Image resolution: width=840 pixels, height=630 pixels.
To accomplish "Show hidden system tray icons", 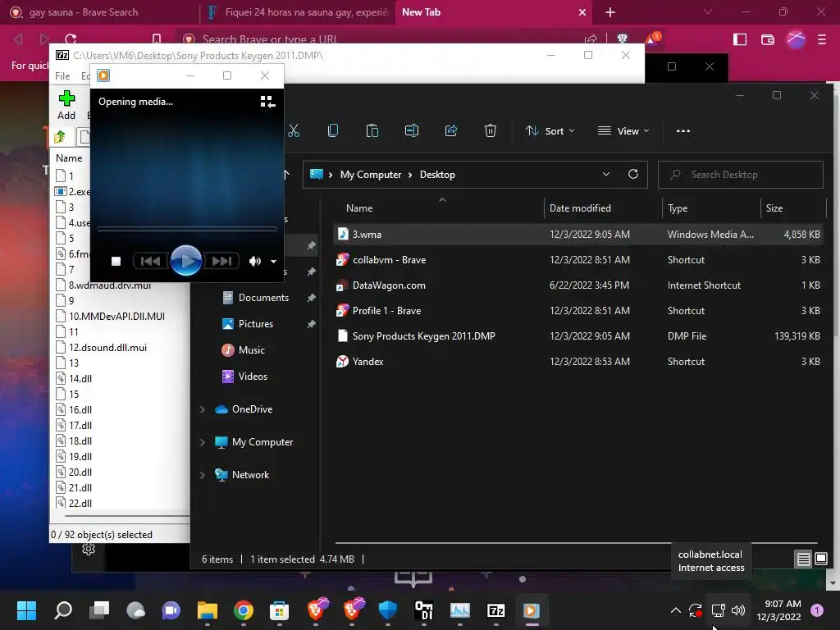I will point(676,610).
